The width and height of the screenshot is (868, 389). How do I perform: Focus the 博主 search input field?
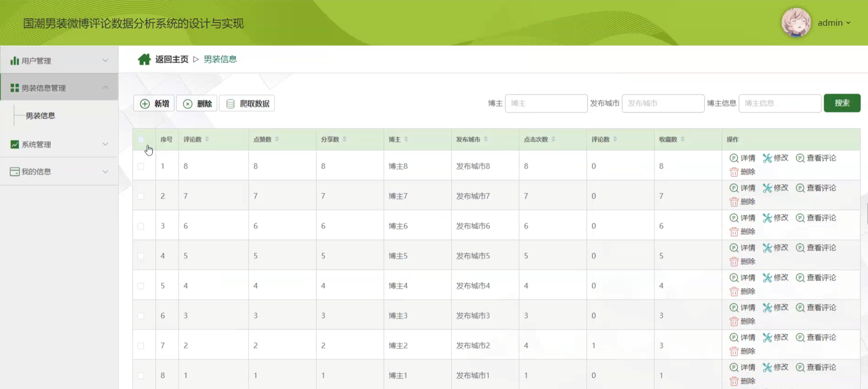(546, 103)
